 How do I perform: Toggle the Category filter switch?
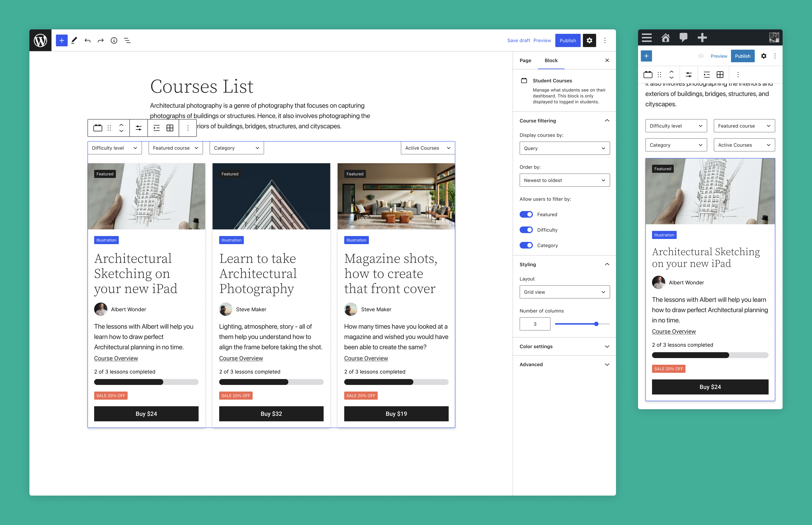pos(526,245)
